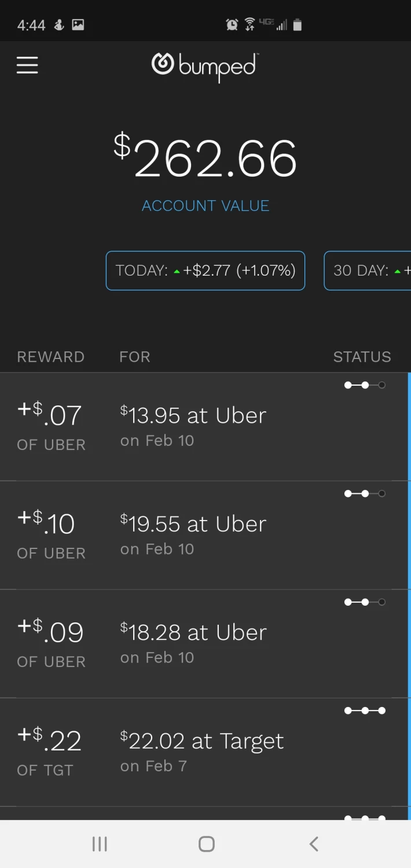Tap the alarm icon in the status bar
The height and width of the screenshot is (868, 411).
click(232, 24)
